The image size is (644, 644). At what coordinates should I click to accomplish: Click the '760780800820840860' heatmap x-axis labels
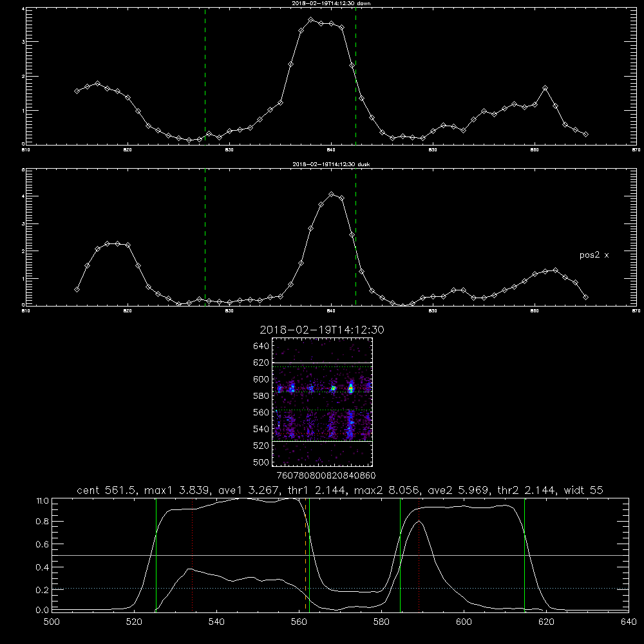326,476
